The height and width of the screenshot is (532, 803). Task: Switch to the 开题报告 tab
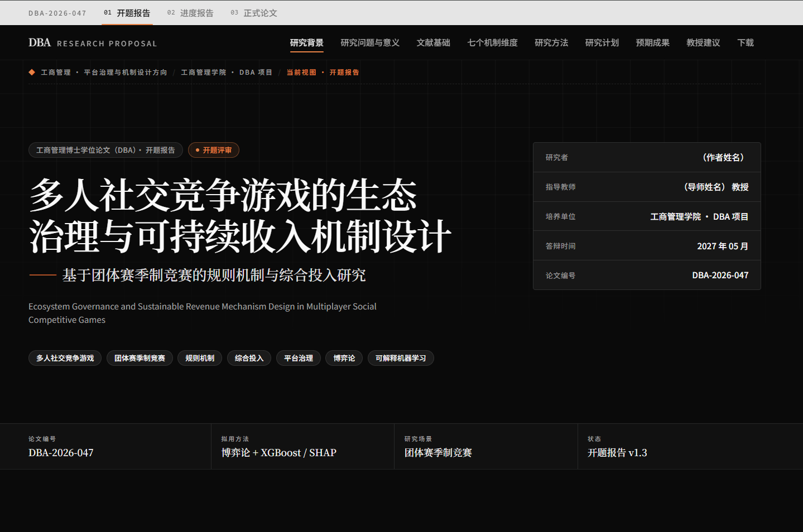click(127, 13)
